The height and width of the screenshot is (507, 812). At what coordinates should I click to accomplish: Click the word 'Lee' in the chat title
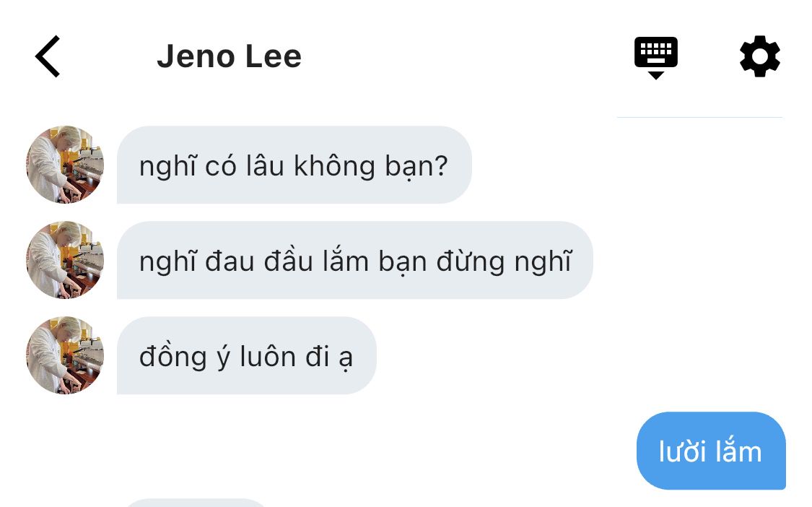coord(273,56)
